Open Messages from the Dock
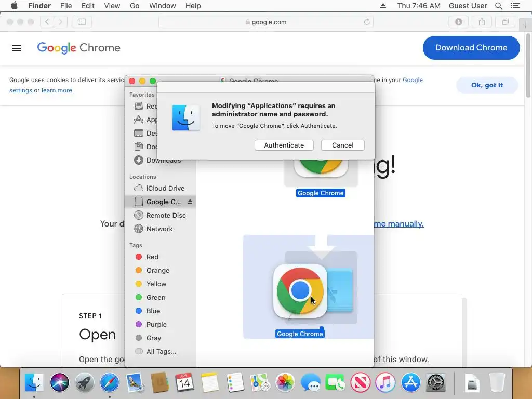The height and width of the screenshot is (399, 532). point(310,383)
